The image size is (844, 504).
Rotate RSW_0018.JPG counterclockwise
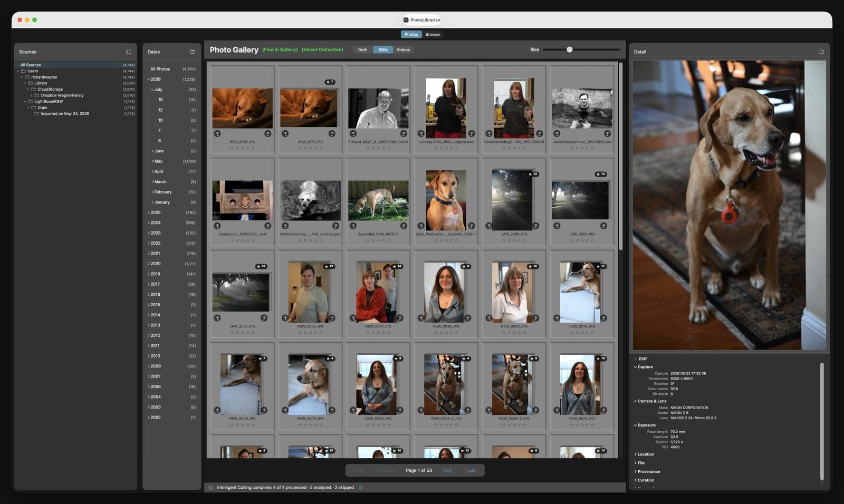(x=557, y=318)
